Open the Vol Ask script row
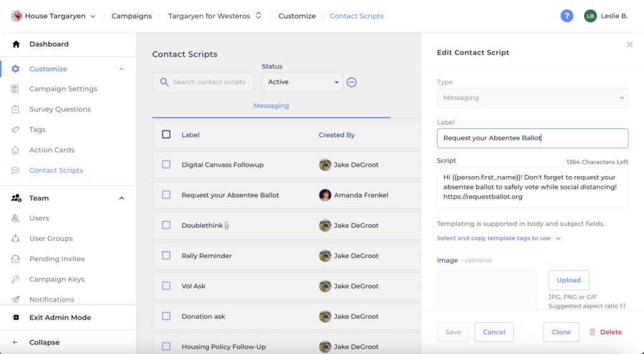 point(286,286)
